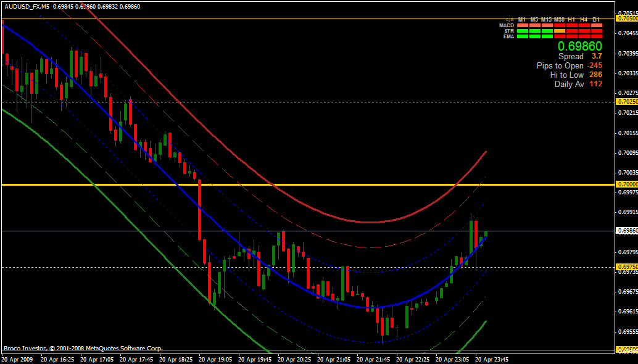
Task: Select the H4 column header in the signal panel
Action: point(584,20)
